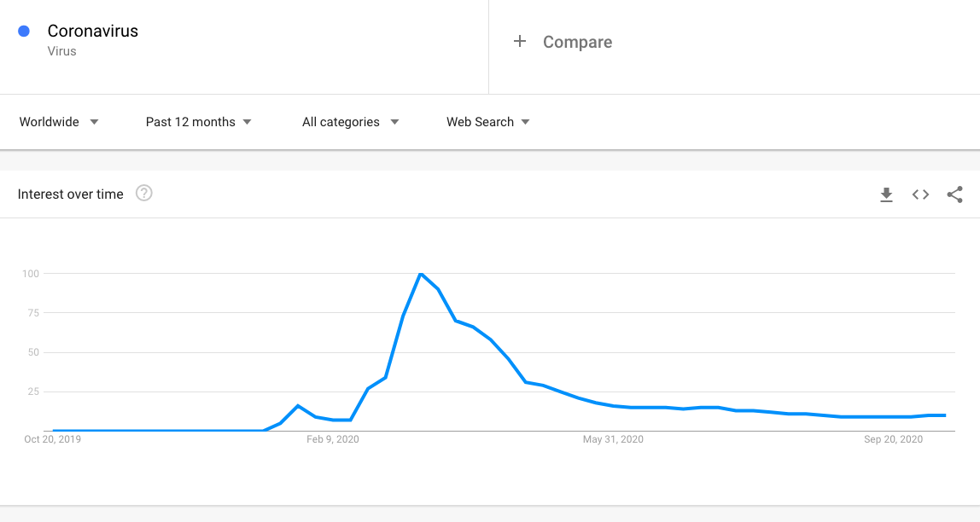Add a Compare search term

click(x=577, y=42)
